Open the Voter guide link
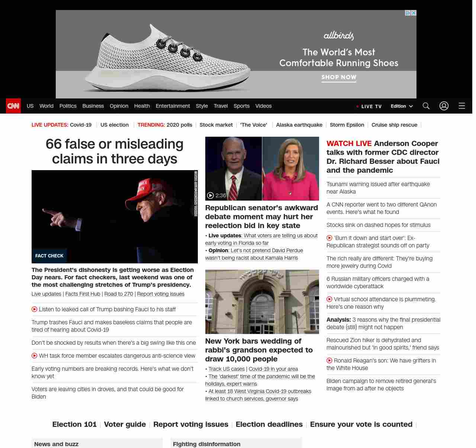 coord(125,424)
